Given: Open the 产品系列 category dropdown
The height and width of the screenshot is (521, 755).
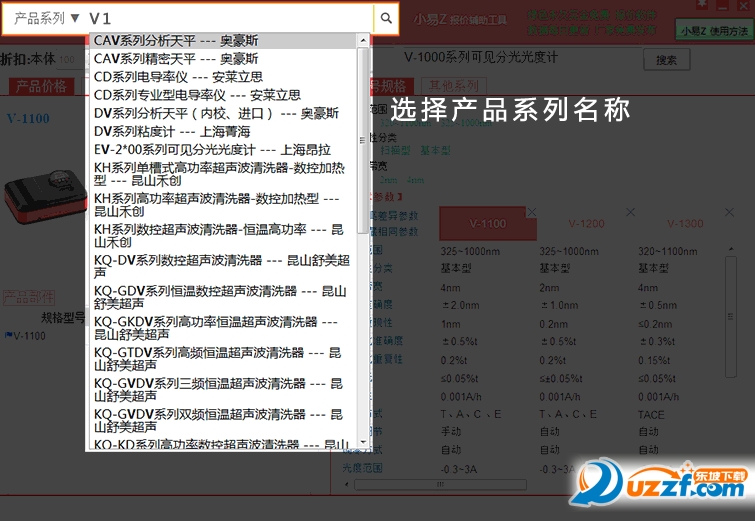Looking at the screenshot, I should click(47, 18).
